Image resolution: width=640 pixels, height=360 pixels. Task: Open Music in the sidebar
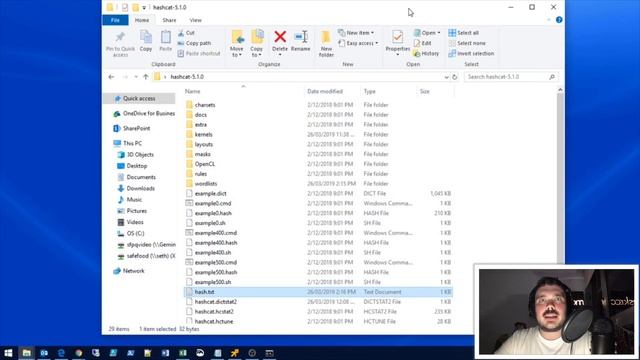click(x=130, y=200)
